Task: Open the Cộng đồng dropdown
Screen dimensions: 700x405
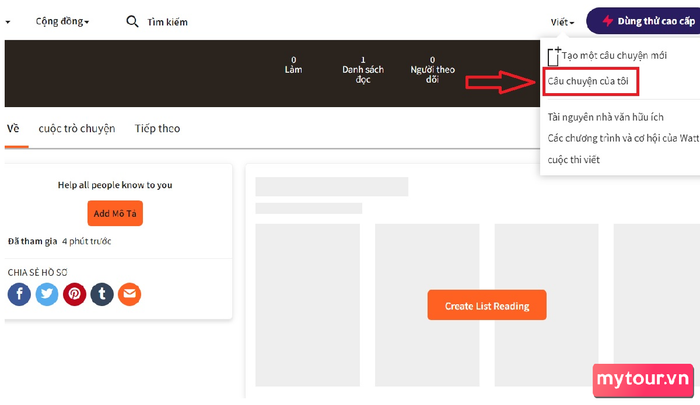Action: (x=62, y=21)
